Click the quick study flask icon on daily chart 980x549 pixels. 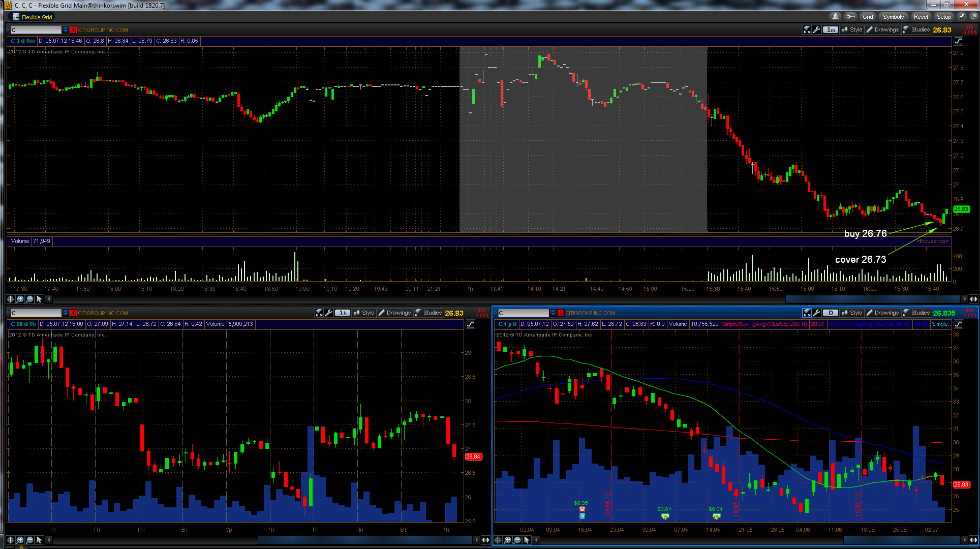click(x=807, y=313)
